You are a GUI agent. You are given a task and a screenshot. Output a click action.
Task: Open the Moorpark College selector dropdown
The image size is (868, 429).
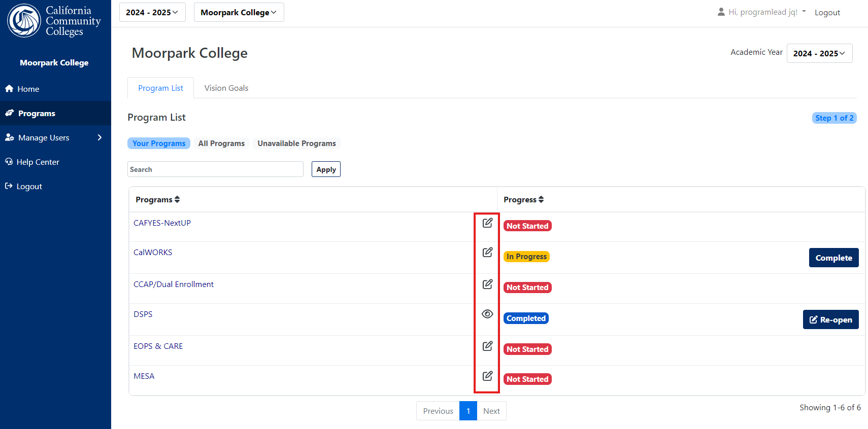(x=239, y=12)
